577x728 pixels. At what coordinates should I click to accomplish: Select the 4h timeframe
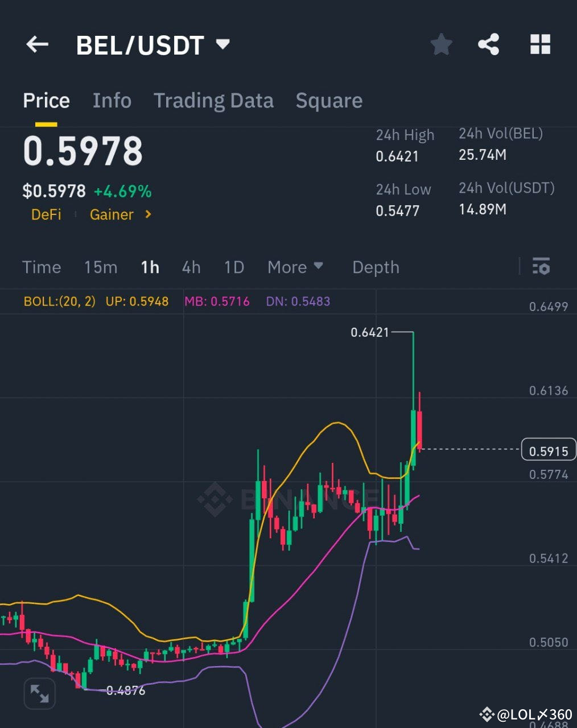pyautogui.click(x=191, y=267)
